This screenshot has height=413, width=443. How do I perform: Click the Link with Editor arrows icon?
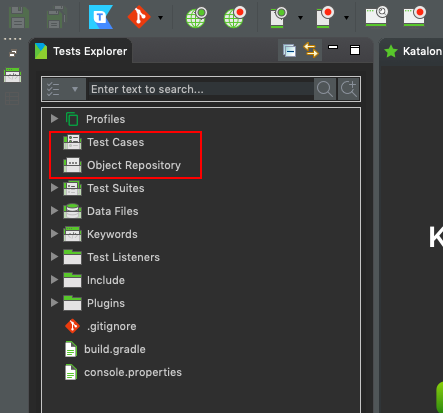311,50
